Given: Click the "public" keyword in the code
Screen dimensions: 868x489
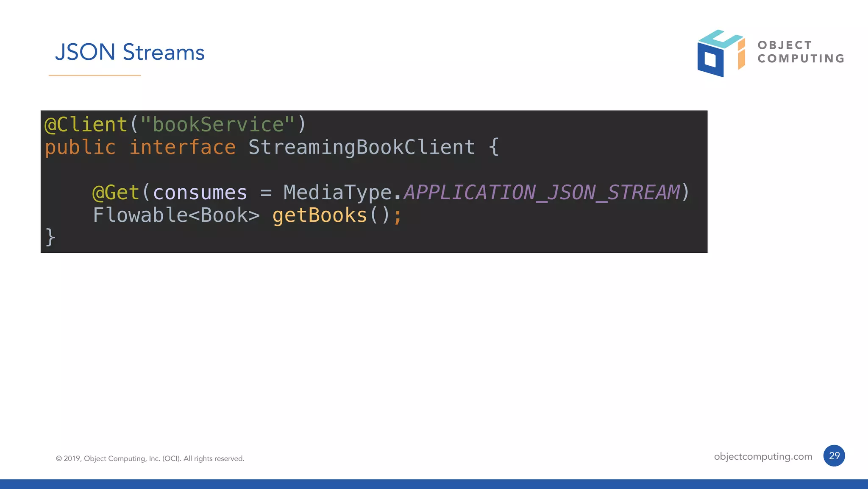Looking at the screenshot, I should click(80, 148).
